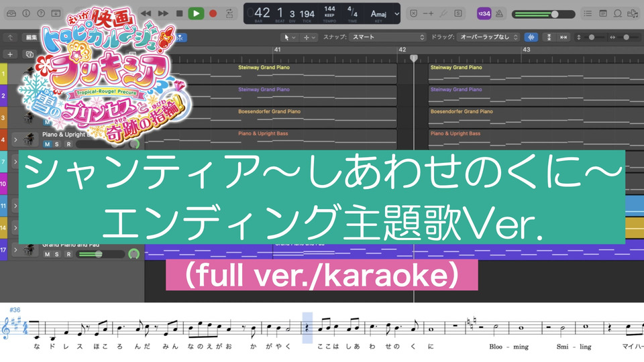This screenshot has height=362, width=644.
Task: Adjust Grand Piano and Pad pan knob
Action: pyautogui.click(x=134, y=254)
